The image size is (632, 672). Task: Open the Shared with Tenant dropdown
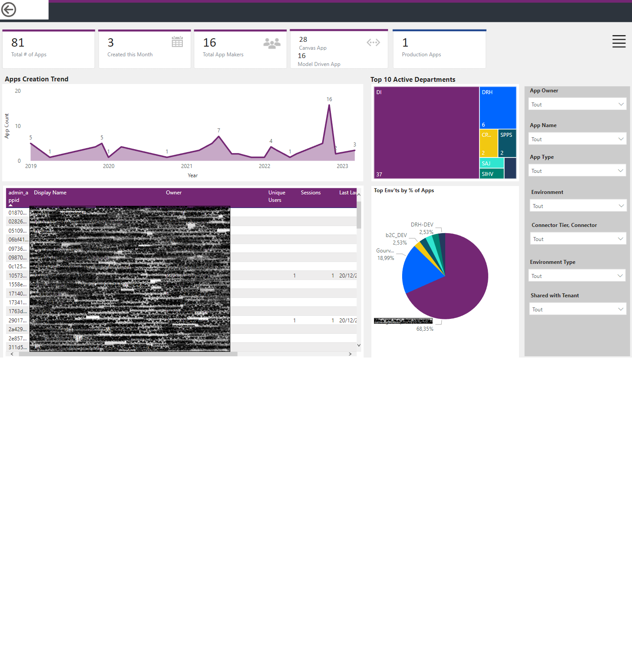pyautogui.click(x=578, y=309)
